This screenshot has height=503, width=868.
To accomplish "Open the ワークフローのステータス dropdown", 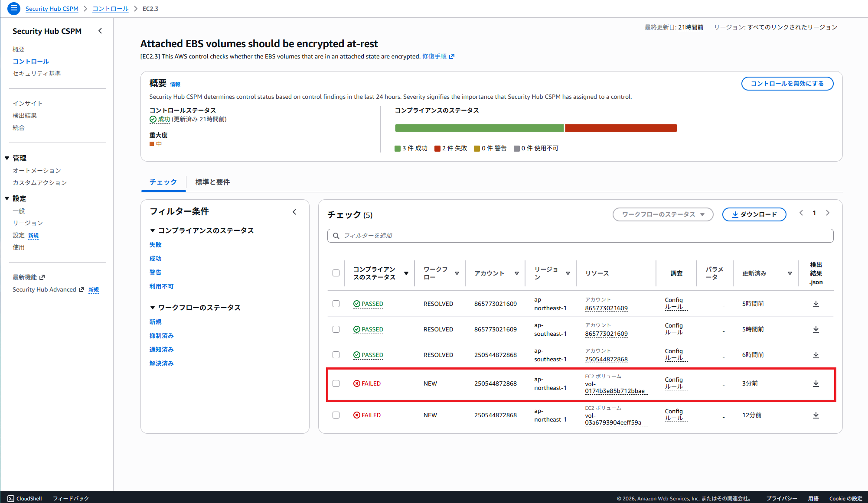I will 663,214.
